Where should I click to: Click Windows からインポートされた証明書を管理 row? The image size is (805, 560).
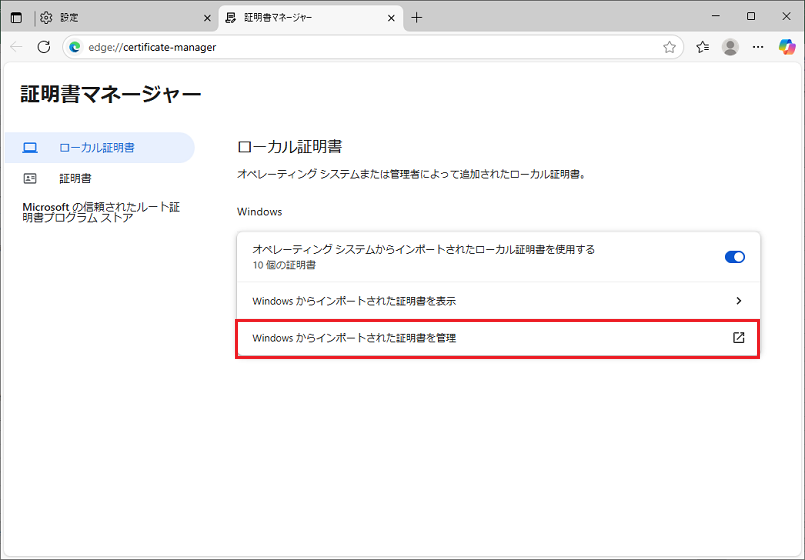498,338
